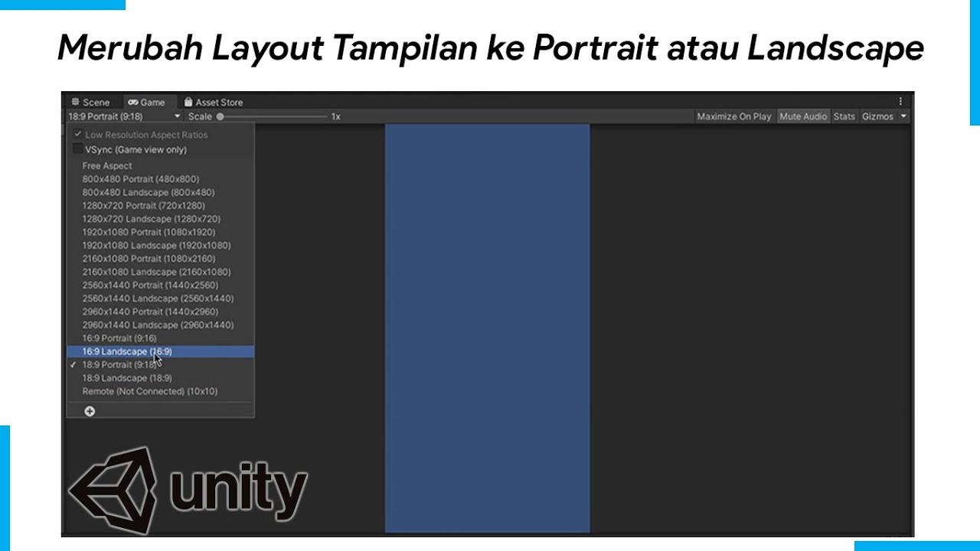Select Remote (Not Connected) (10x10)

click(160, 391)
